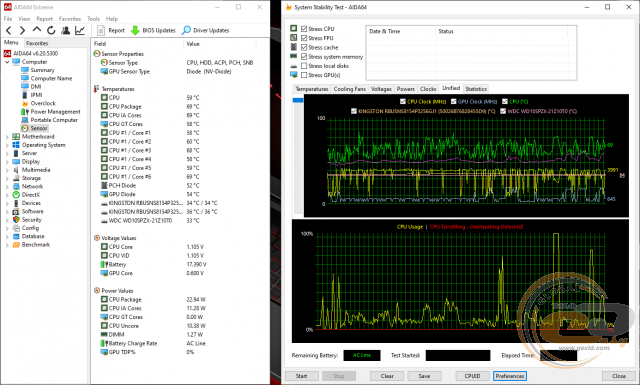Select the Sensor tree item
640x385 pixels.
pos(39,128)
